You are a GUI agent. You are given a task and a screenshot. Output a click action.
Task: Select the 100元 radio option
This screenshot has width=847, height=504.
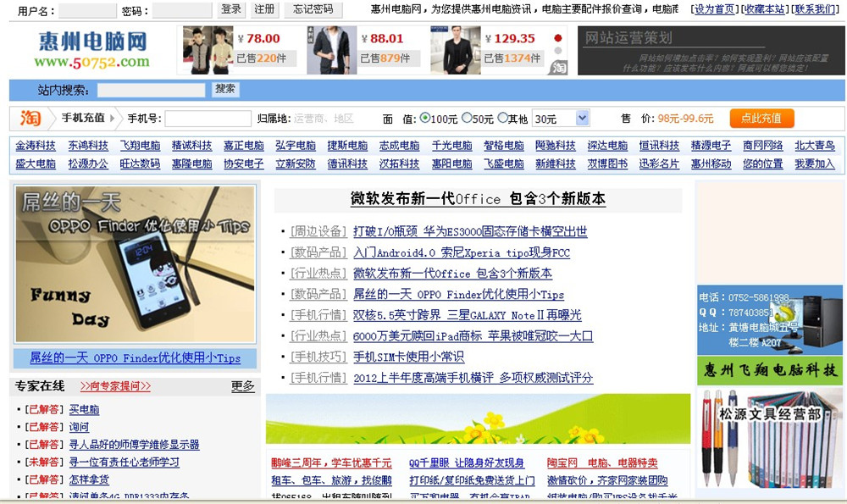tap(425, 118)
